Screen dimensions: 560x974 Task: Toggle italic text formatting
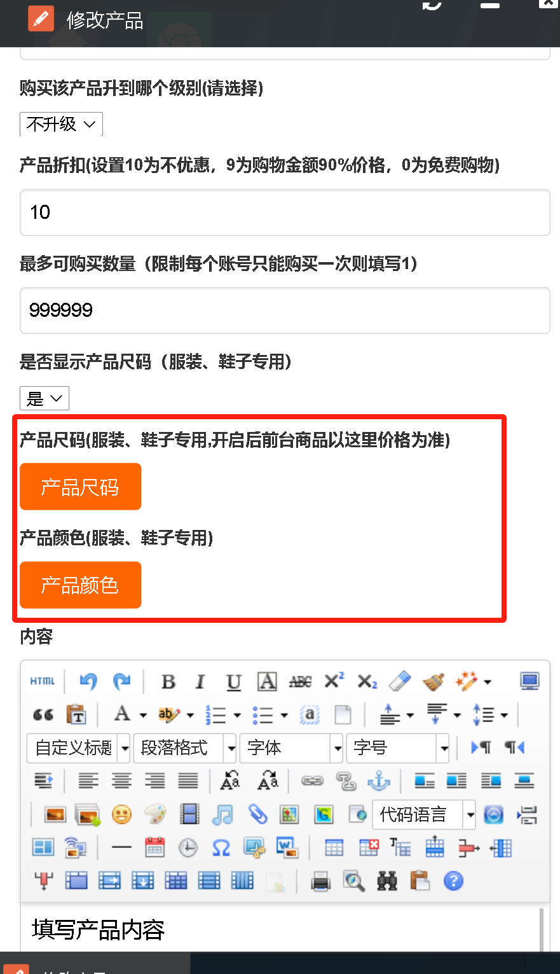click(200, 681)
